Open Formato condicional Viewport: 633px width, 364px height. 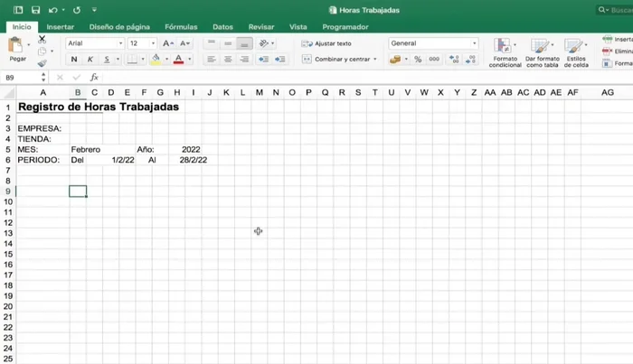pos(505,51)
